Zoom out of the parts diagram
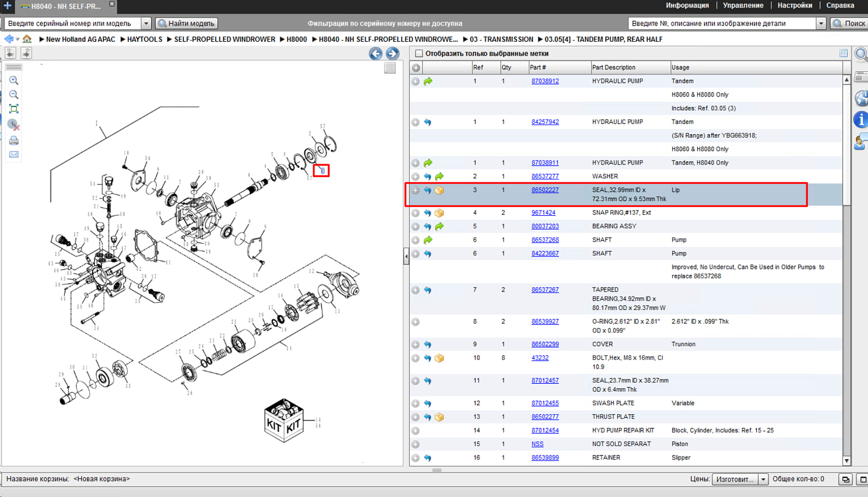Viewport: 868px width, 497px height. point(14,94)
